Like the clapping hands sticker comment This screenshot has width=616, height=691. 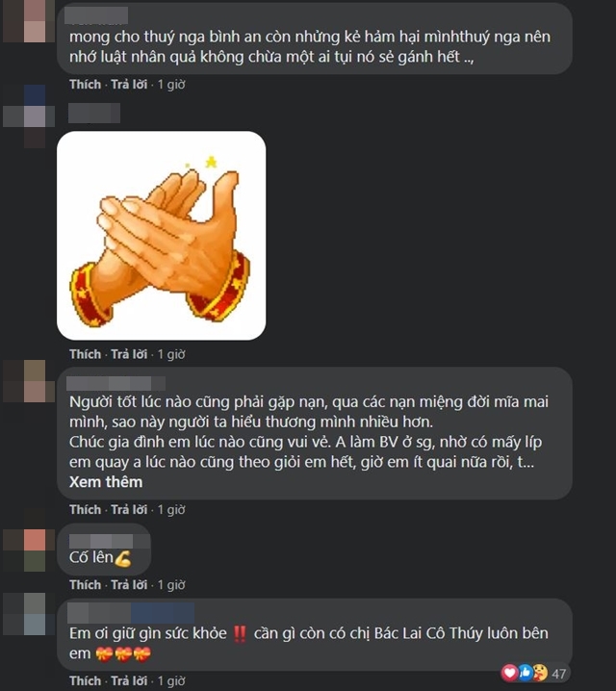coord(85,354)
